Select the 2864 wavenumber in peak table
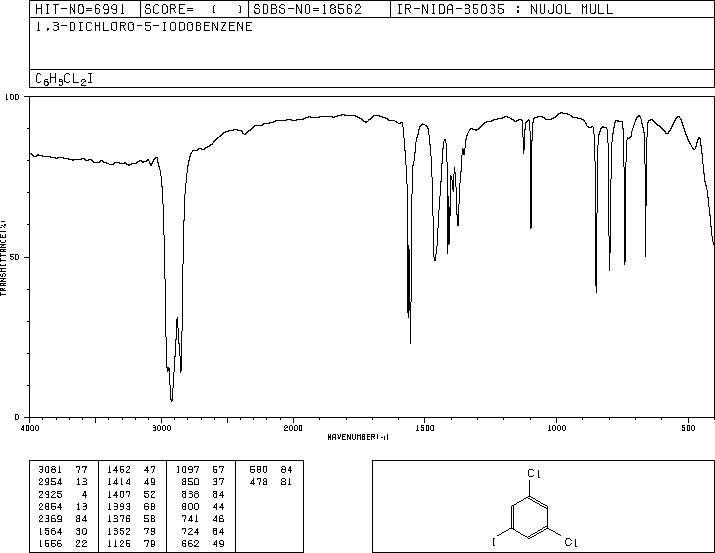715x553 pixels. [50, 506]
